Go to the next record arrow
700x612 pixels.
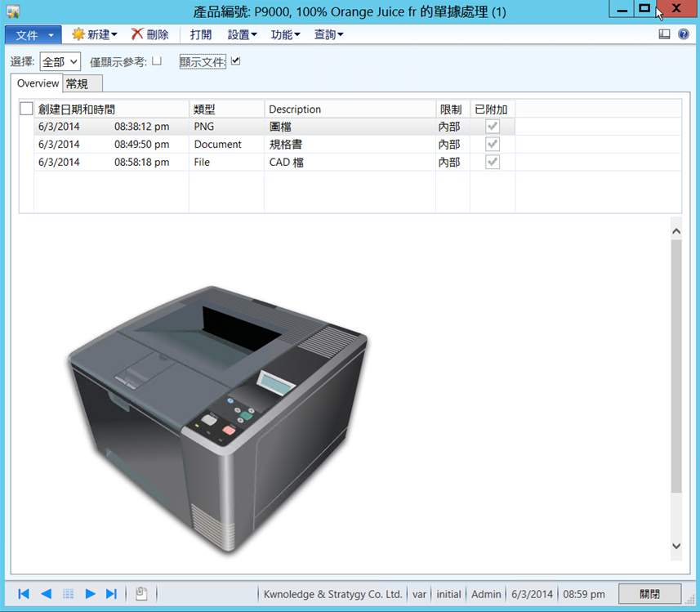tap(90, 594)
